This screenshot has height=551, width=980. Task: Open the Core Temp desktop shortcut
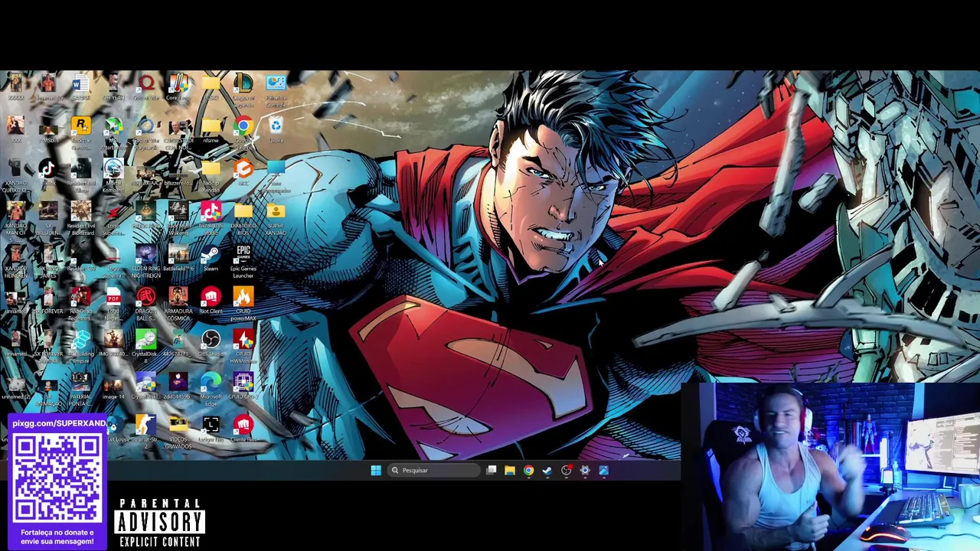tap(178, 86)
